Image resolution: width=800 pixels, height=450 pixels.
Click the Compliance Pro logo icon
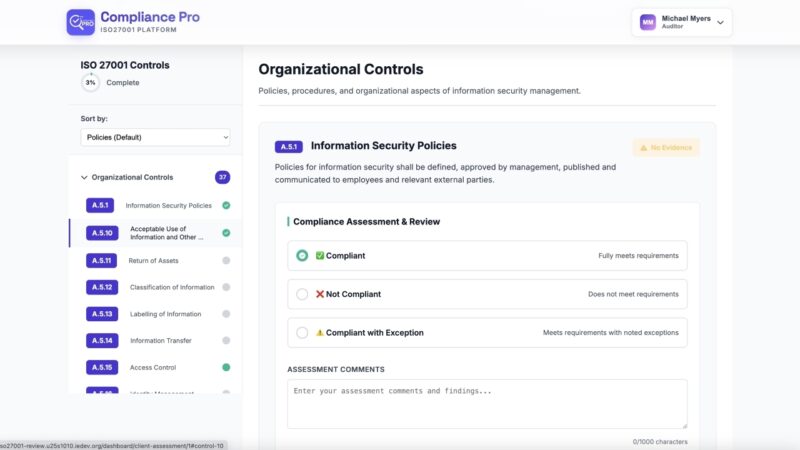(x=80, y=22)
